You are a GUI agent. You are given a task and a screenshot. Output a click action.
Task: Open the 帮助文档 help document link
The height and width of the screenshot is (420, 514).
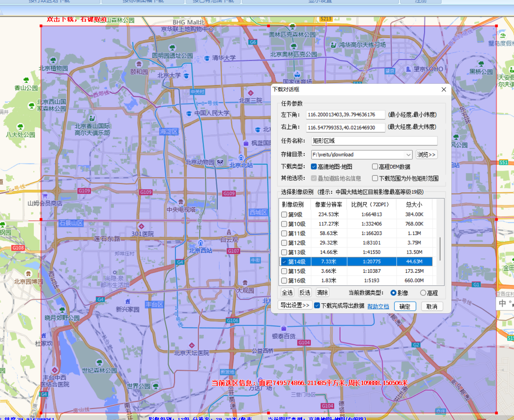[x=378, y=306]
